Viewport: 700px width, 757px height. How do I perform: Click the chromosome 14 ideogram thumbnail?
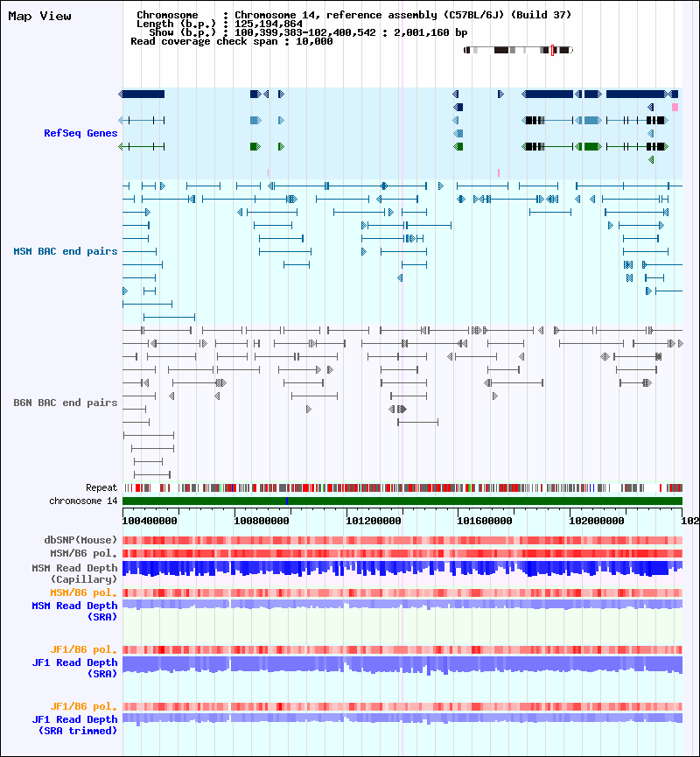519,50
